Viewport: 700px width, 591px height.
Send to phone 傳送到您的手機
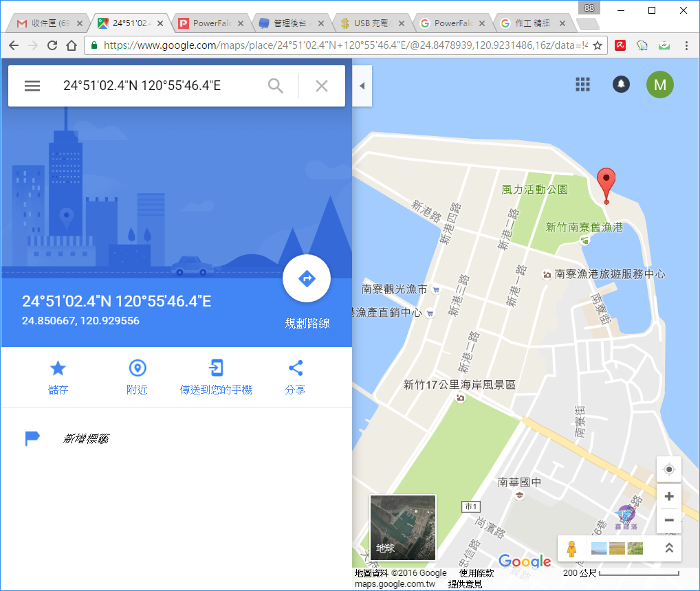(216, 377)
